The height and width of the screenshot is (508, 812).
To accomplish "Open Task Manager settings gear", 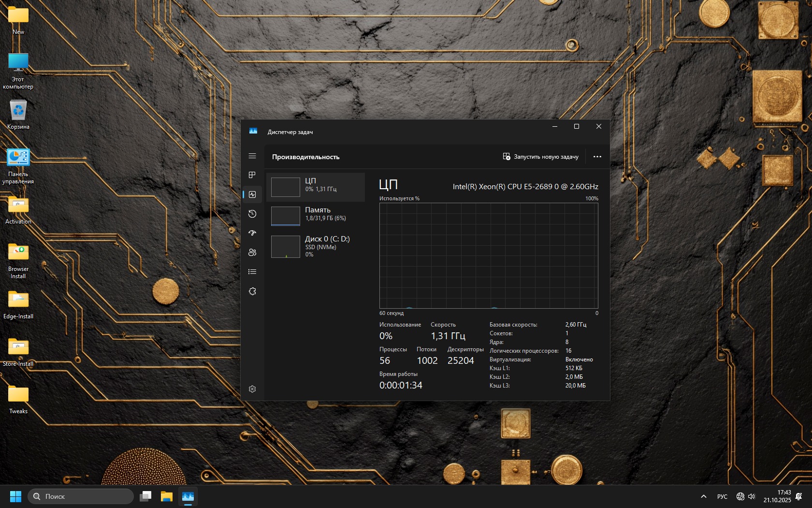I will tap(252, 389).
